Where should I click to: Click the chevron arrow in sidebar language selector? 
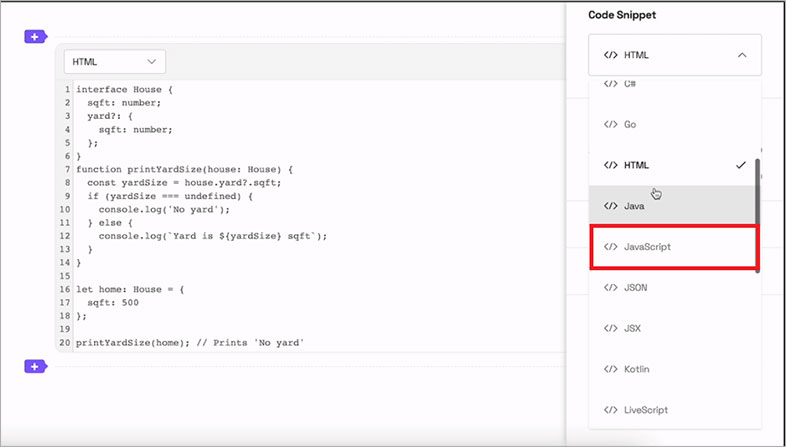(x=741, y=55)
